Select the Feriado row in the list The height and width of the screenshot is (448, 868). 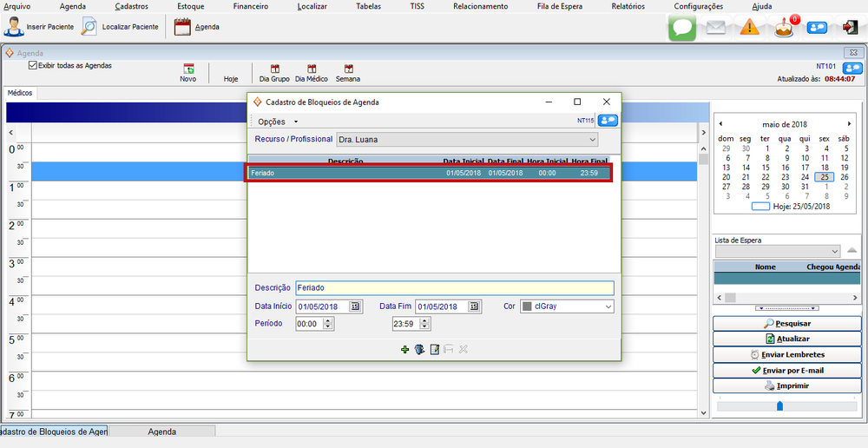(x=430, y=173)
